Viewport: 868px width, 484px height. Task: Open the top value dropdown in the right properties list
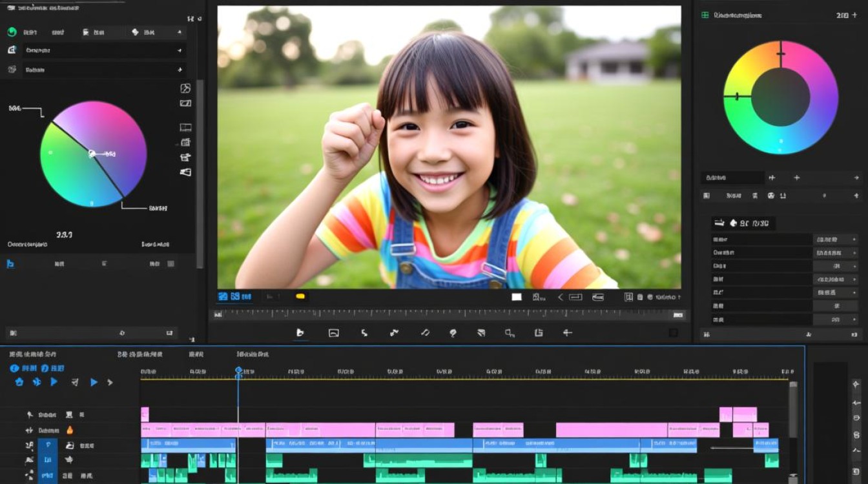tap(836, 239)
